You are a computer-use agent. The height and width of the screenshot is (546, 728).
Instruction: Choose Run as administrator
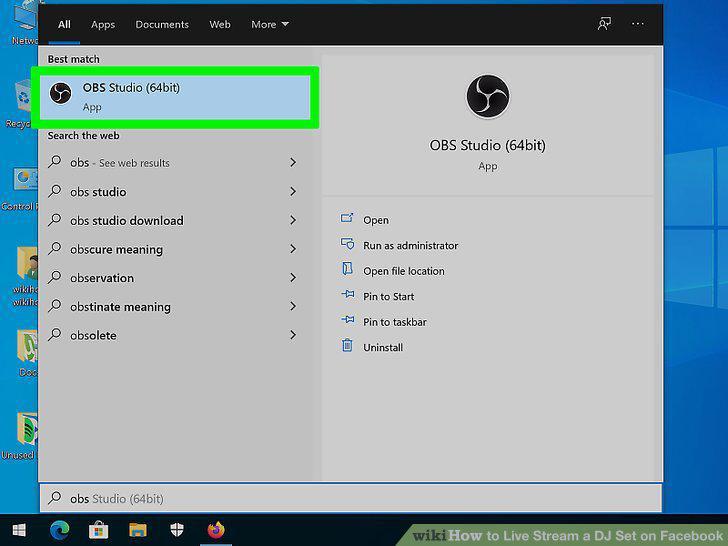coord(410,246)
